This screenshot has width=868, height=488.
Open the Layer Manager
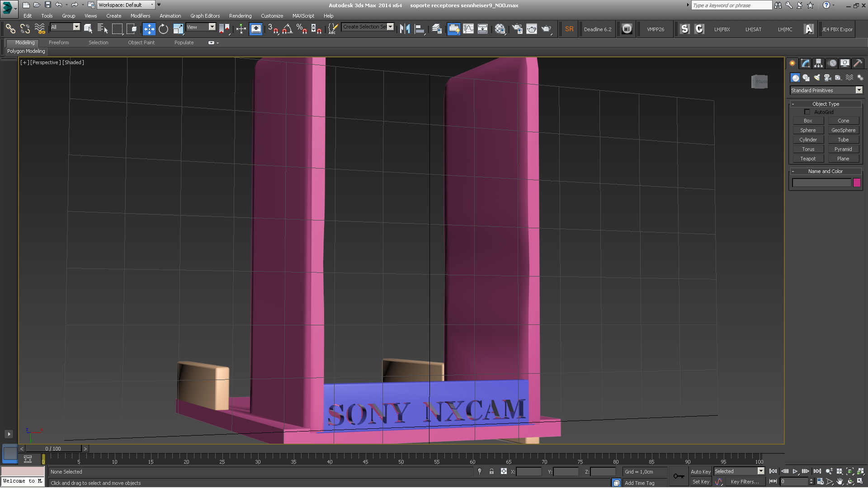point(437,29)
